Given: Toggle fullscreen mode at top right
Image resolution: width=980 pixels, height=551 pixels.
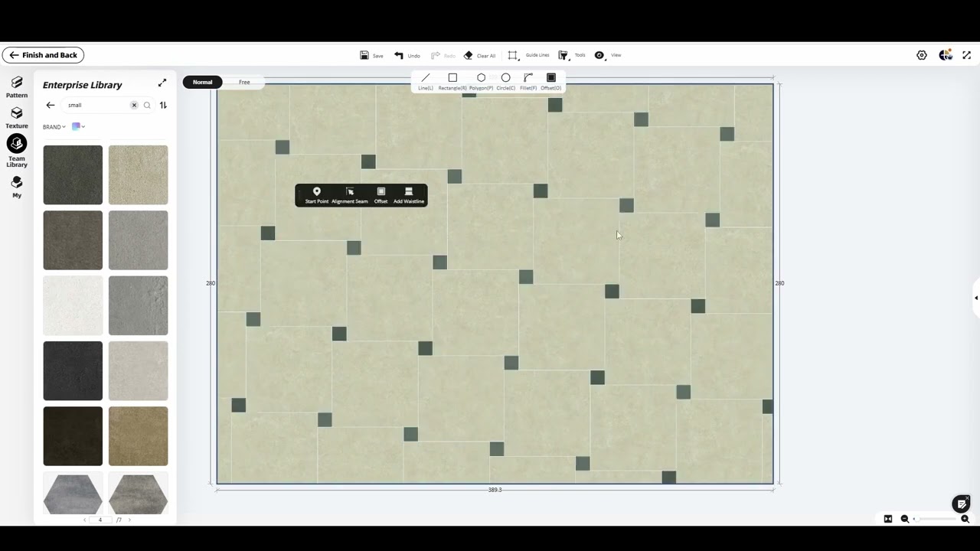Looking at the screenshot, I should (x=966, y=55).
